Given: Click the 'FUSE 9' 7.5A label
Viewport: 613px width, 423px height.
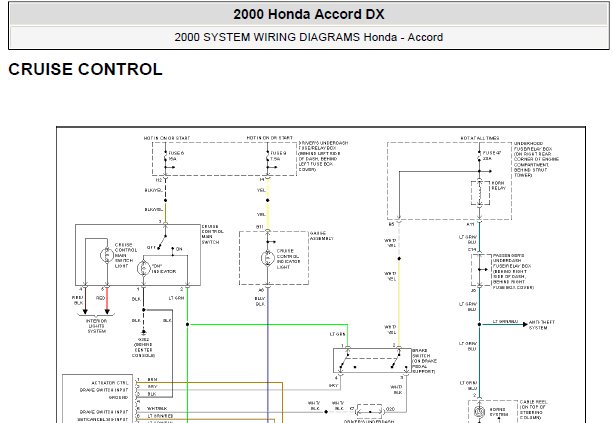Looking at the screenshot, I should (x=278, y=156).
